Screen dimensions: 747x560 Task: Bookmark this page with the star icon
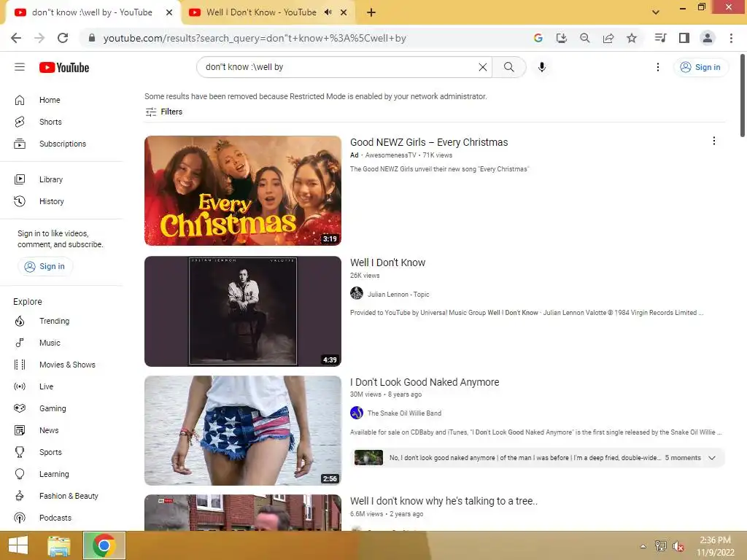(x=632, y=38)
